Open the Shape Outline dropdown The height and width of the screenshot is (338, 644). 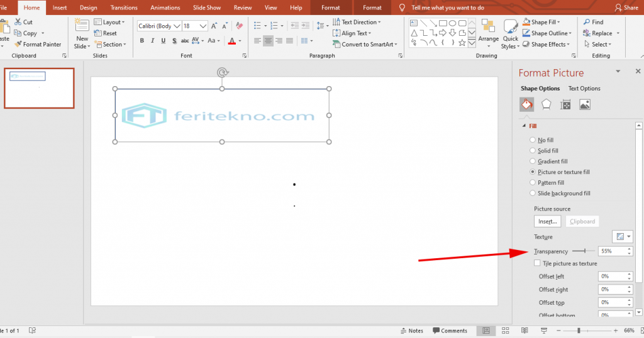click(x=547, y=33)
